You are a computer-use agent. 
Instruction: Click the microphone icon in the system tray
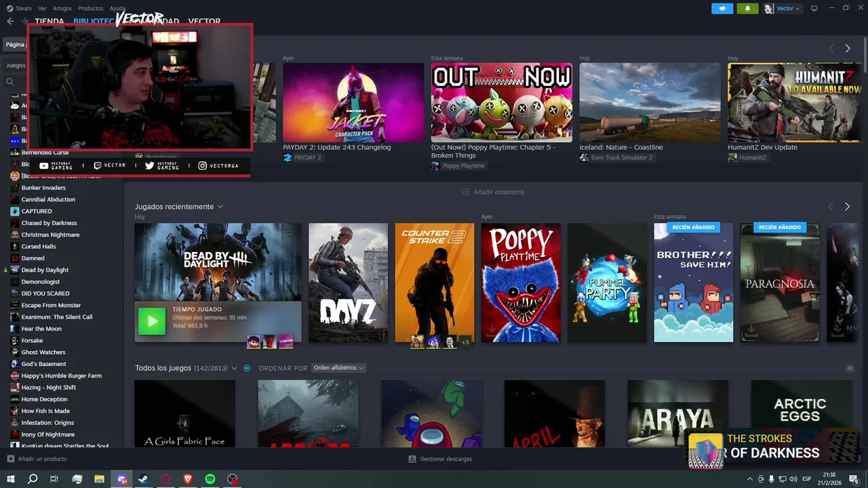[771, 479]
